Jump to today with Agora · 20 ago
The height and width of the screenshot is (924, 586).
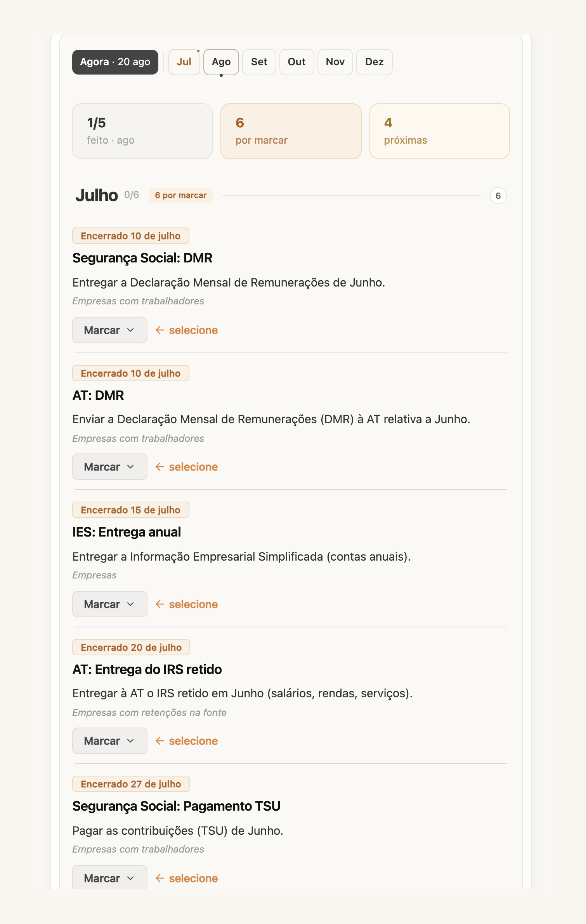click(115, 62)
